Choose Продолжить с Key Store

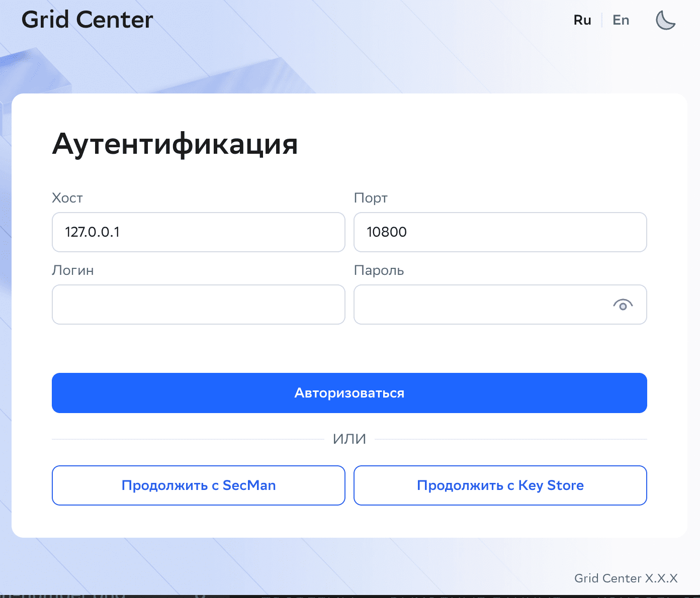click(x=500, y=485)
